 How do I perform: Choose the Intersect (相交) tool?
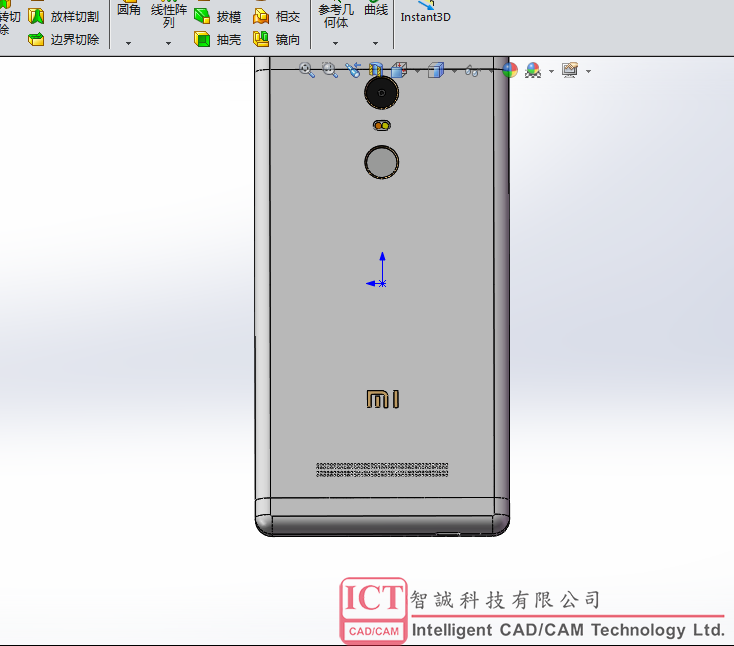(276, 16)
